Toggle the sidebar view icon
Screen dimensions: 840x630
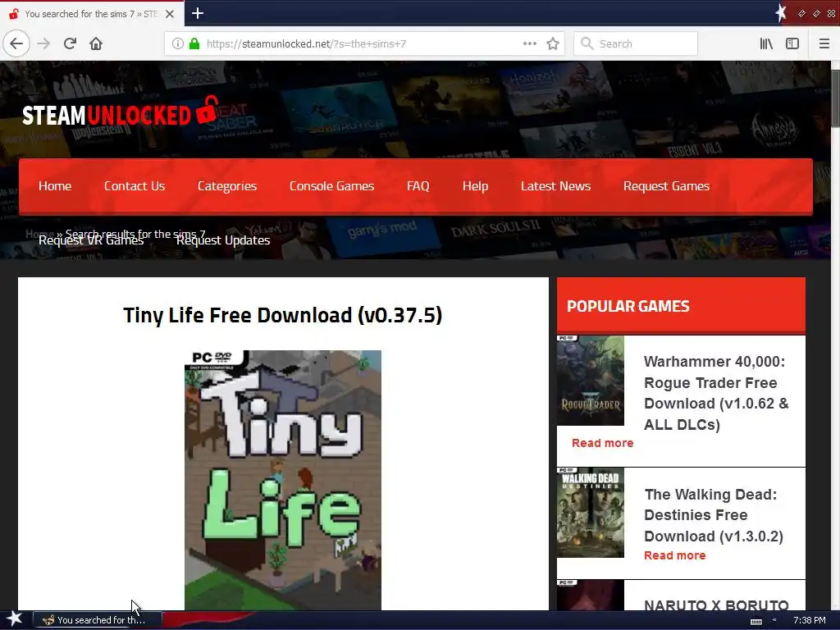point(792,43)
